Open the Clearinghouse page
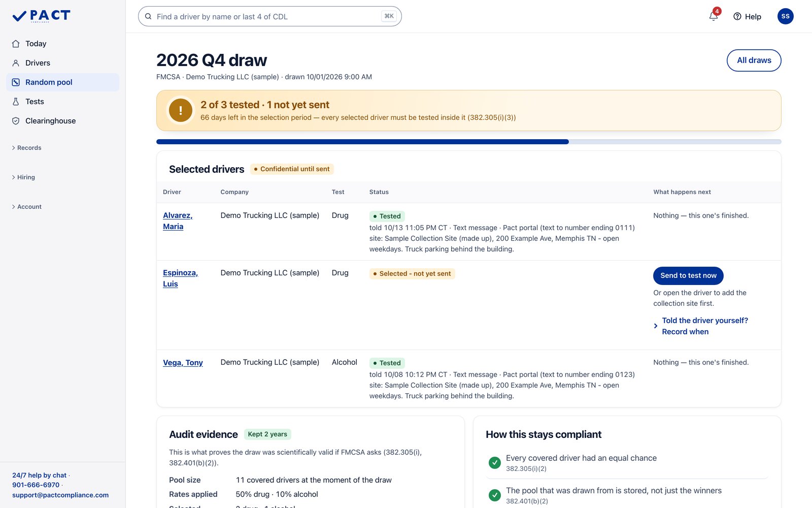Viewport: 812px width, 508px height. 63,121
